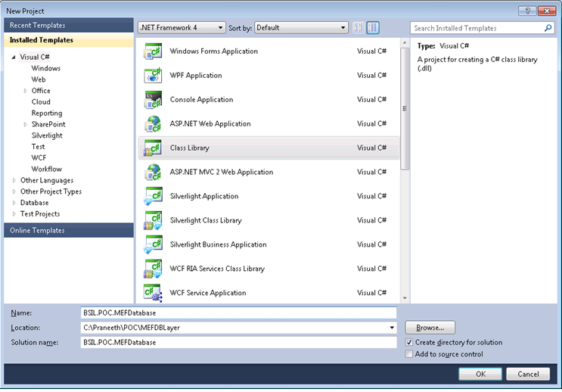Screen dimensions: 562x392
Task: Click the search magnifier icon
Action: 548,28
